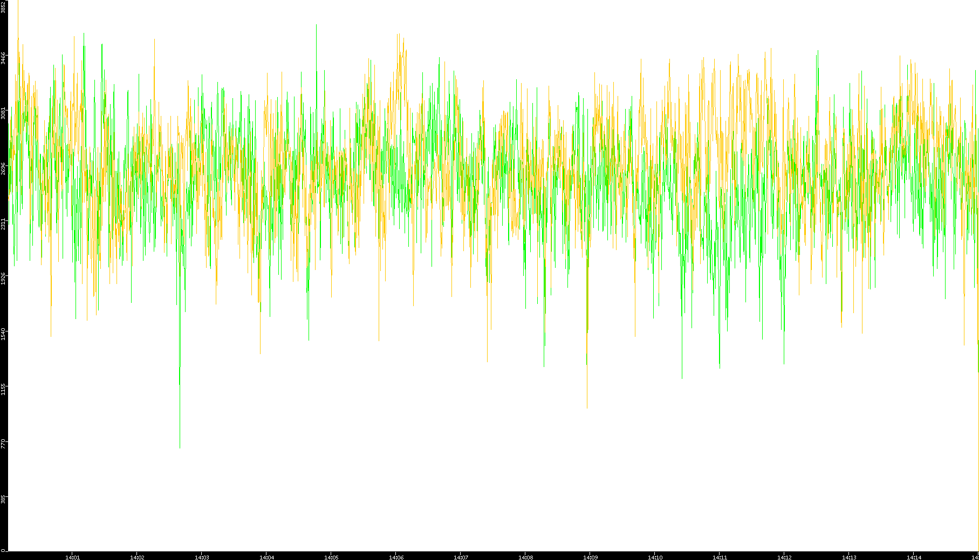The width and height of the screenshot is (979, 560).
Task: Click the 14:06 tick label
Action: 396,557
